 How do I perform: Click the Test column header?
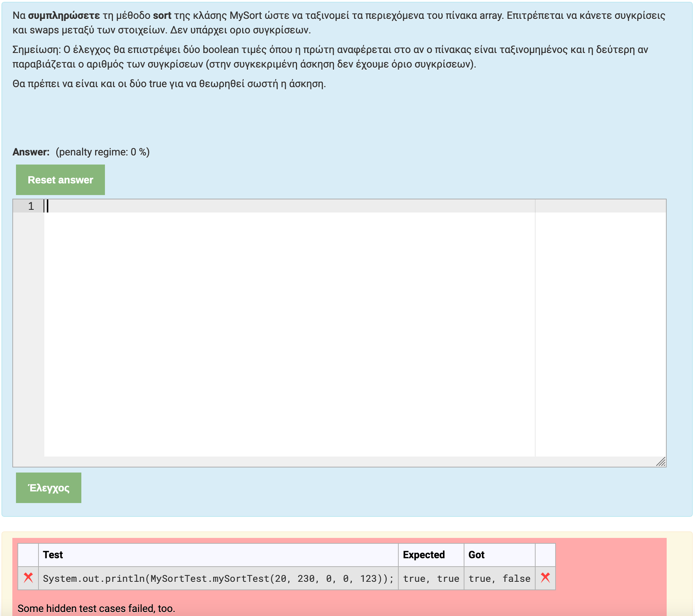53,555
